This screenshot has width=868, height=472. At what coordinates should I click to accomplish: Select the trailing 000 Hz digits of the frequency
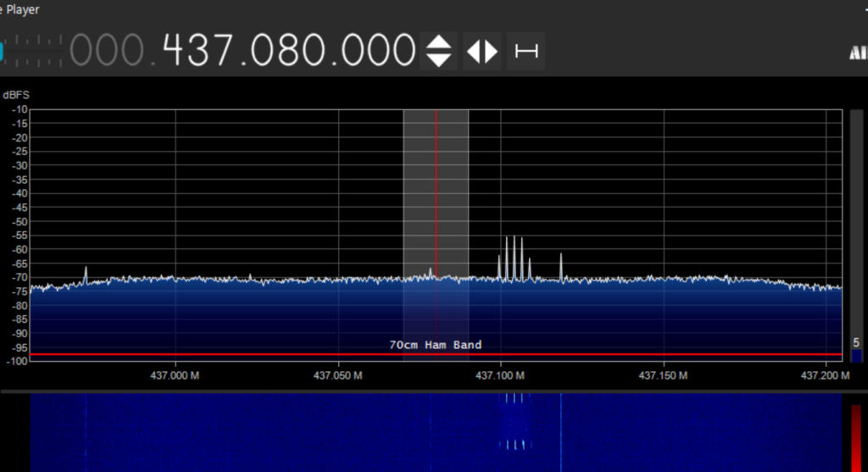coord(380,51)
